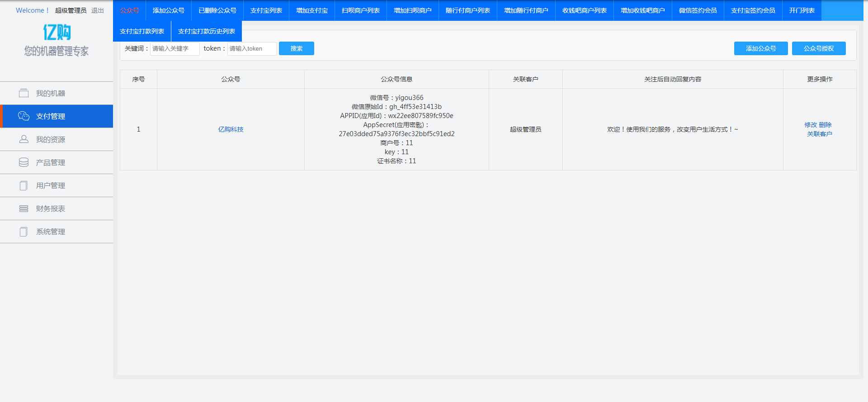This screenshot has height=402, width=868.
Task: Click the 系统管理 sidebar icon
Action: click(x=24, y=232)
